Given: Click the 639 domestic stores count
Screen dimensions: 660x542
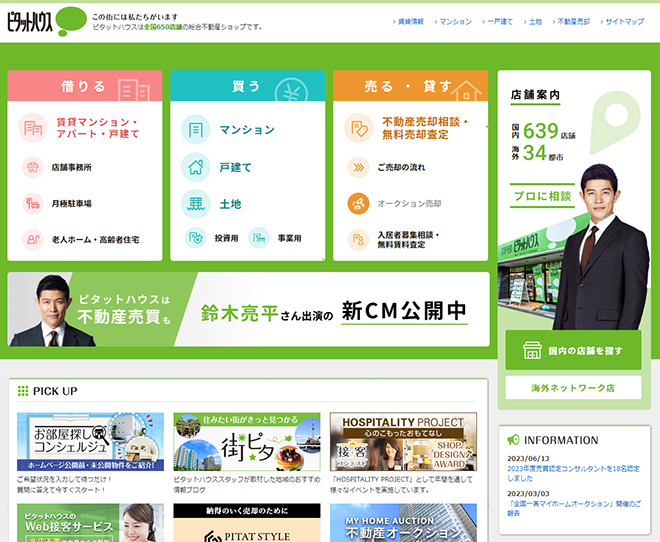Looking at the screenshot, I should [x=540, y=131].
